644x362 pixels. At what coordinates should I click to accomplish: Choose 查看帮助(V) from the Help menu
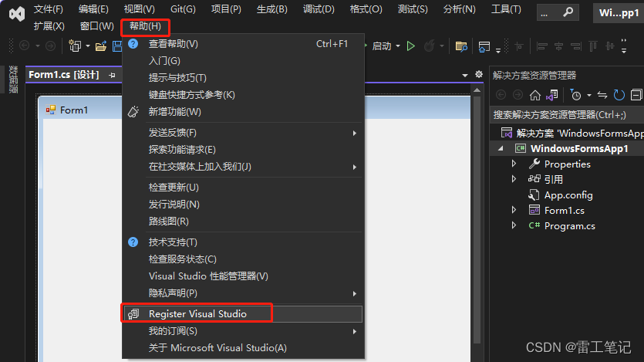pyautogui.click(x=243, y=43)
